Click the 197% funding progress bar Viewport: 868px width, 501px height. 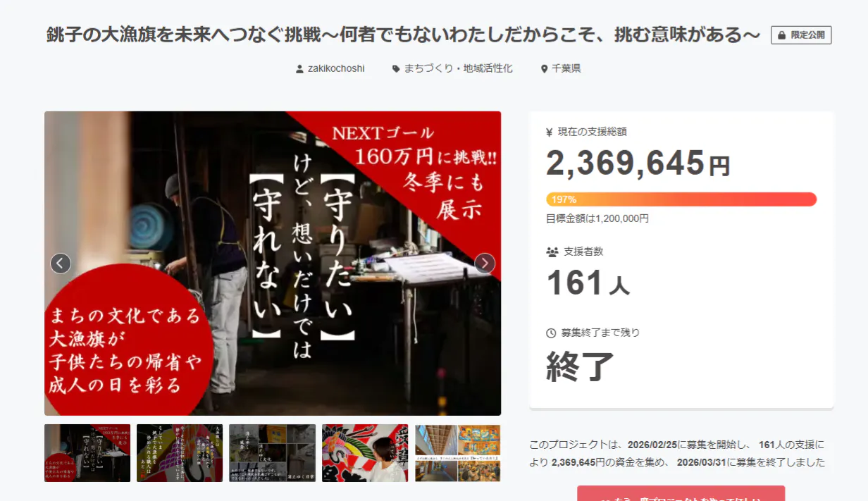(681, 199)
